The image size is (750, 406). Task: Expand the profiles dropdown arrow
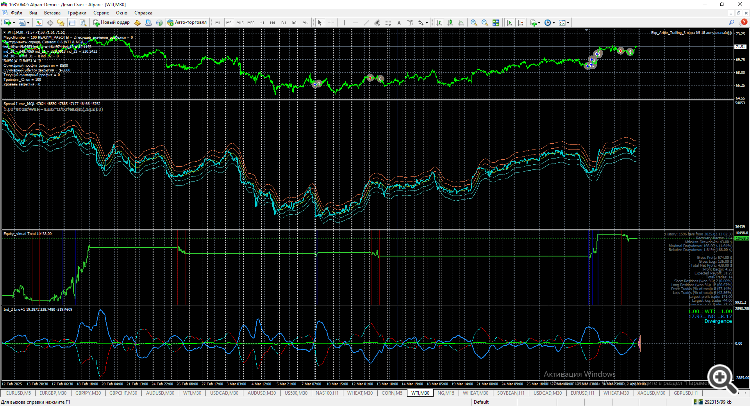[x=29, y=22]
